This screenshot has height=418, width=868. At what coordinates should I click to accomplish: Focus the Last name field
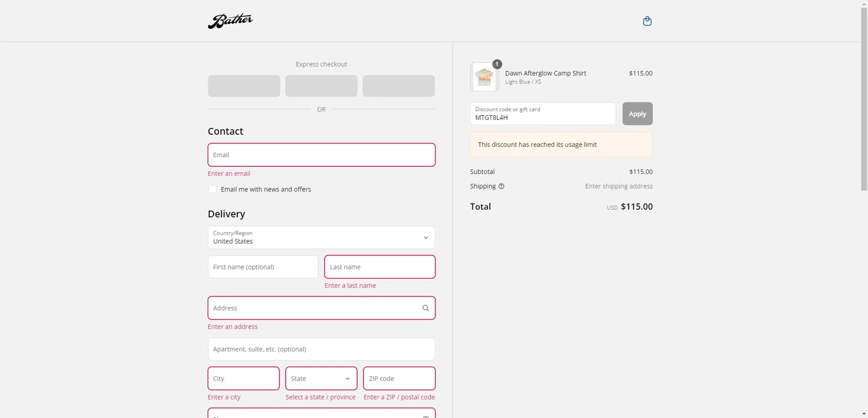point(380,267)
